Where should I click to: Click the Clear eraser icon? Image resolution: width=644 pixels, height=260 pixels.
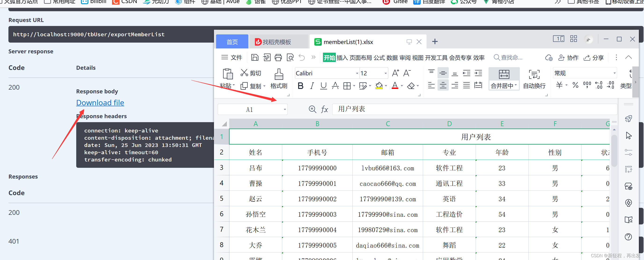click(411, 86)
